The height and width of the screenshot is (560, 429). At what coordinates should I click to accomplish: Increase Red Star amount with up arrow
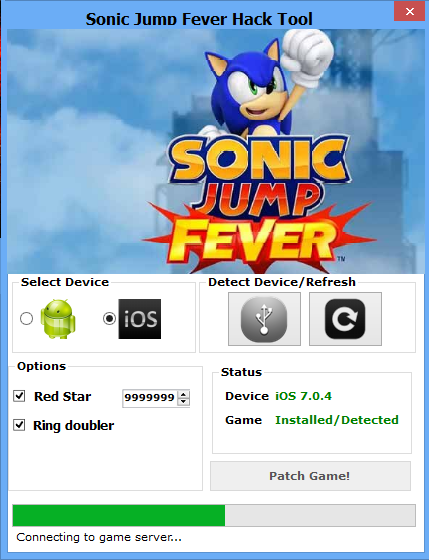[183, 394]
